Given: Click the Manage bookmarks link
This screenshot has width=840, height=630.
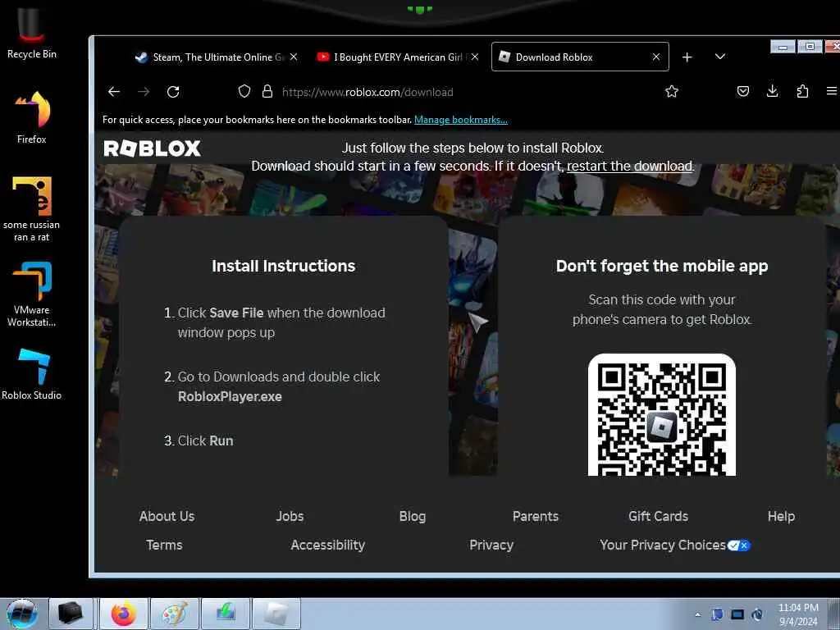Looking at the screenshot, I should click(461, 120).
